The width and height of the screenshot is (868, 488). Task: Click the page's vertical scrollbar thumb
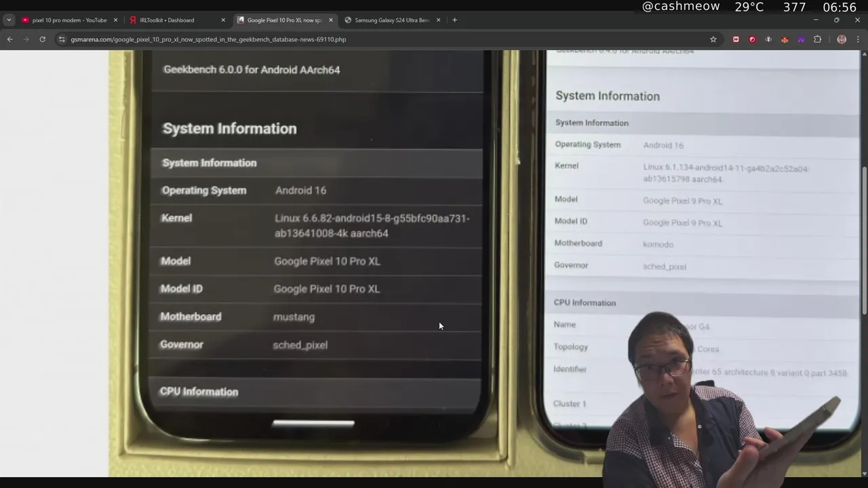coord(864,239)
